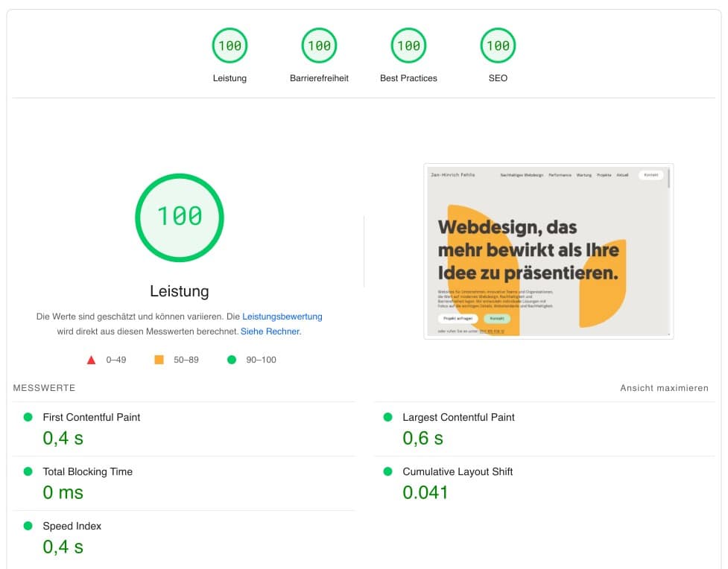
Task: Open the Leistungsbewertung link
Action: [x=282, y=317]
